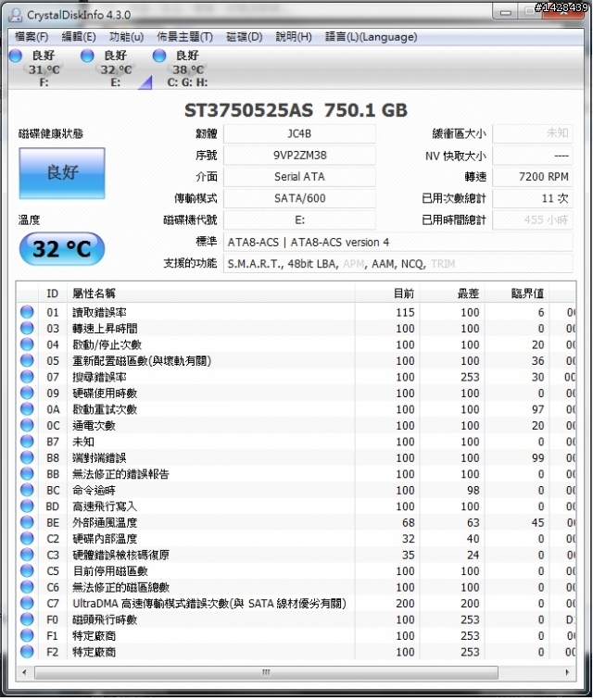Click status orb of row C3

click(27, 555)
